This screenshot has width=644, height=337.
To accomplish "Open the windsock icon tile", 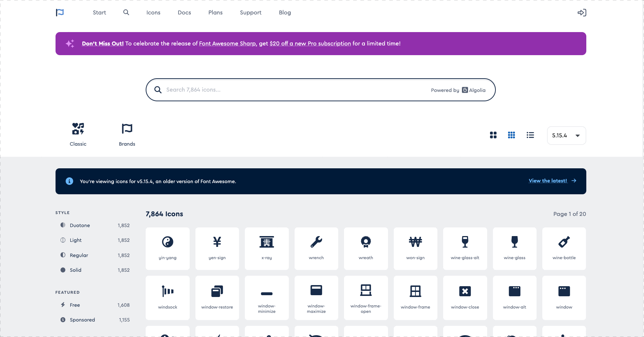I will [x=167, y=298].
